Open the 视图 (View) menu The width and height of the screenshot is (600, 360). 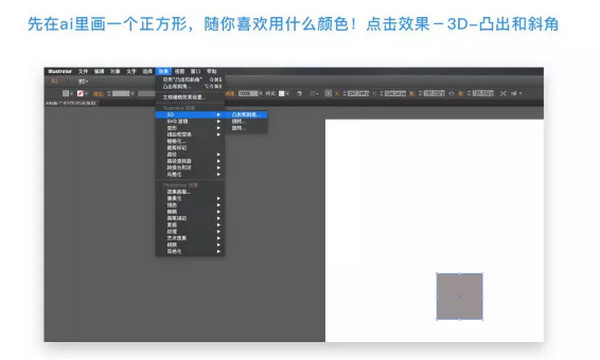tap(179, 71)
